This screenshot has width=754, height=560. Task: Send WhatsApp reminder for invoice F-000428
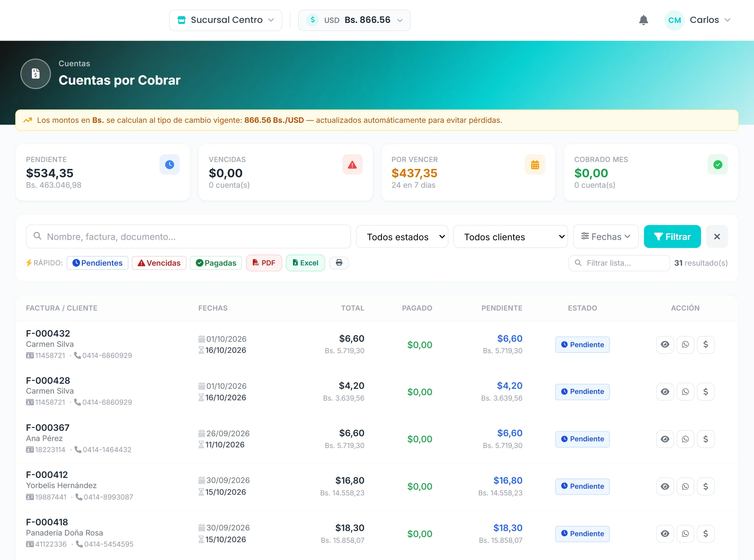(x=685, y=392)
